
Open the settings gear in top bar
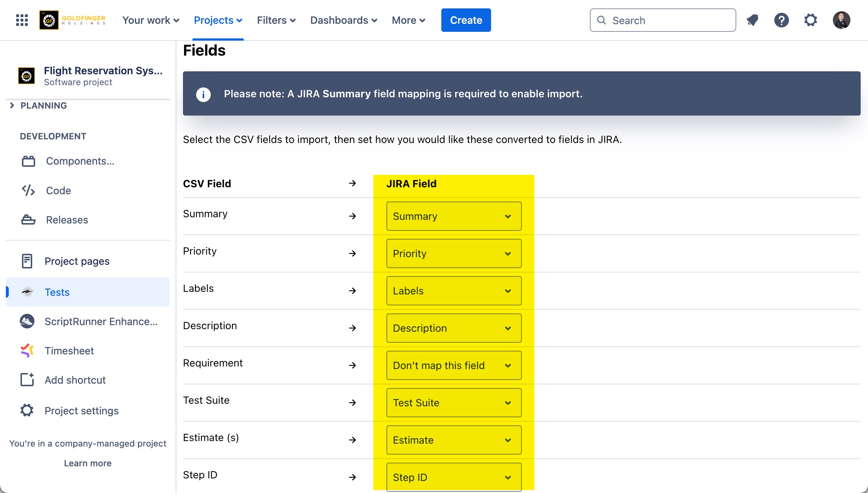[811, 20]
